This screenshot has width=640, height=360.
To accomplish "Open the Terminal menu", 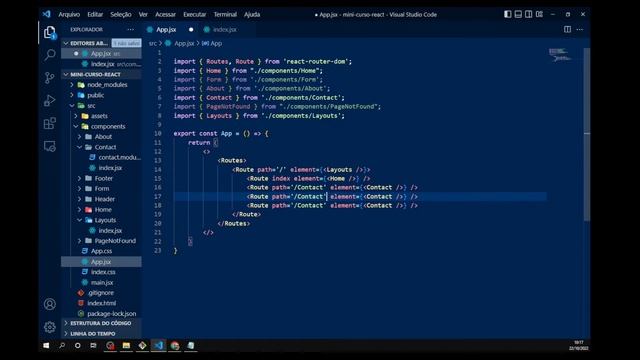I will (x=225, y=14).
